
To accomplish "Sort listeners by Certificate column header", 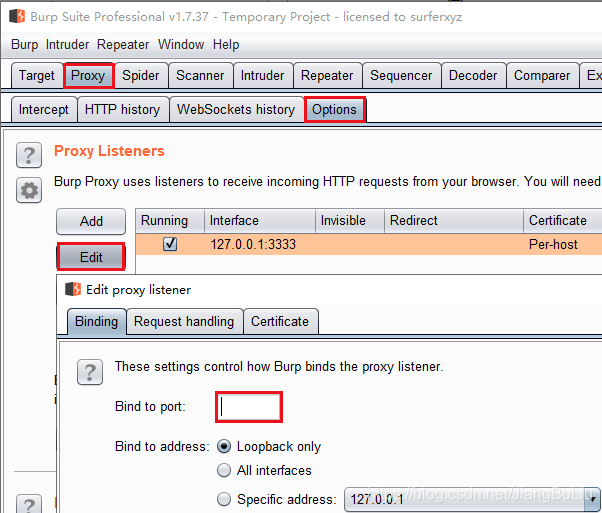I will pyautogui.click(x=563, y=220).
